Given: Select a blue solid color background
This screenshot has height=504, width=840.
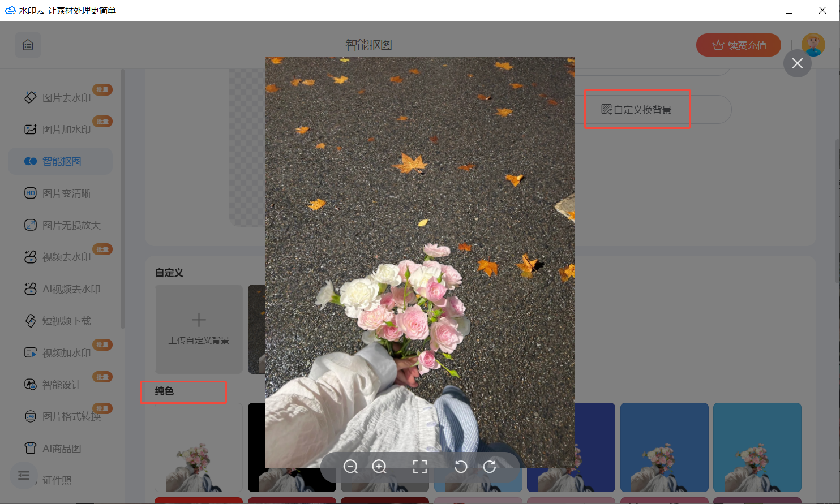Looking at the screenshot, I should [x=663, y=447].
